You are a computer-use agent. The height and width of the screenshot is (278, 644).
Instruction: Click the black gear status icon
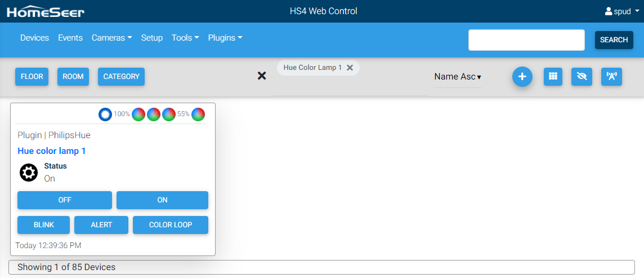coord(28,173)
